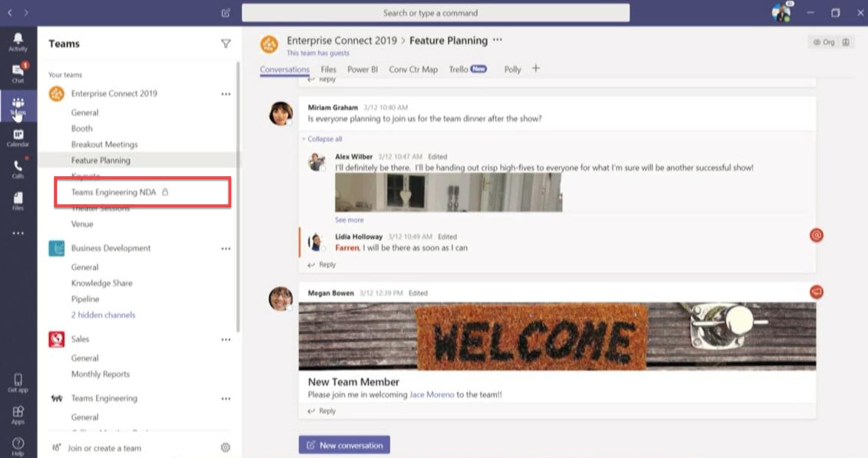Open the Files icon in sidebar
This screenshot has height=458, width=868.
[18, 201]
